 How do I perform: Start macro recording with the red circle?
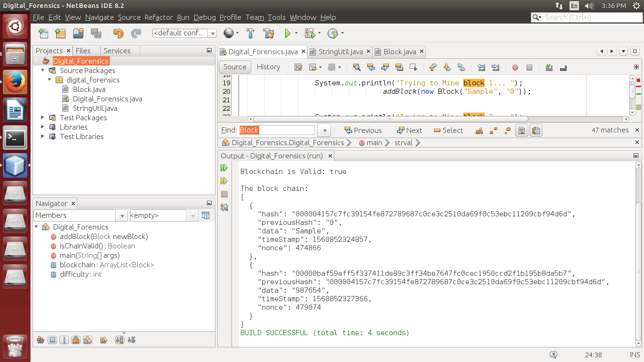tap(515, 67)
